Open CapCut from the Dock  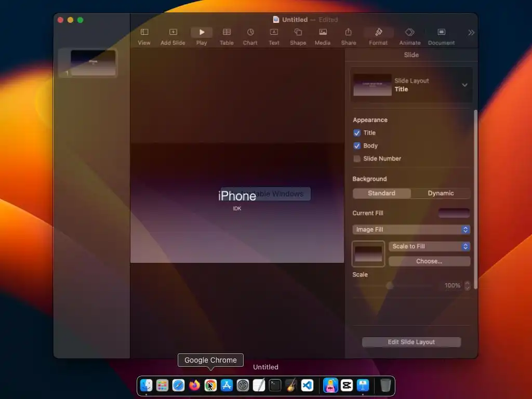pos(347,385)
